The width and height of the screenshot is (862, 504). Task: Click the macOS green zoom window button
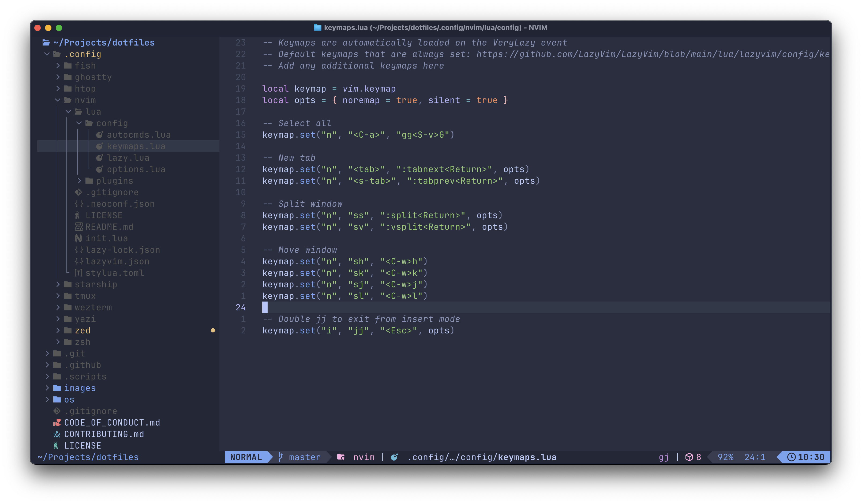[59, 28]
